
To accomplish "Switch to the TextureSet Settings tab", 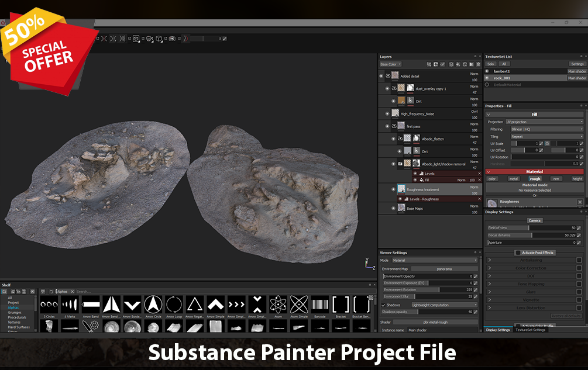I will (x=530, y=330).
